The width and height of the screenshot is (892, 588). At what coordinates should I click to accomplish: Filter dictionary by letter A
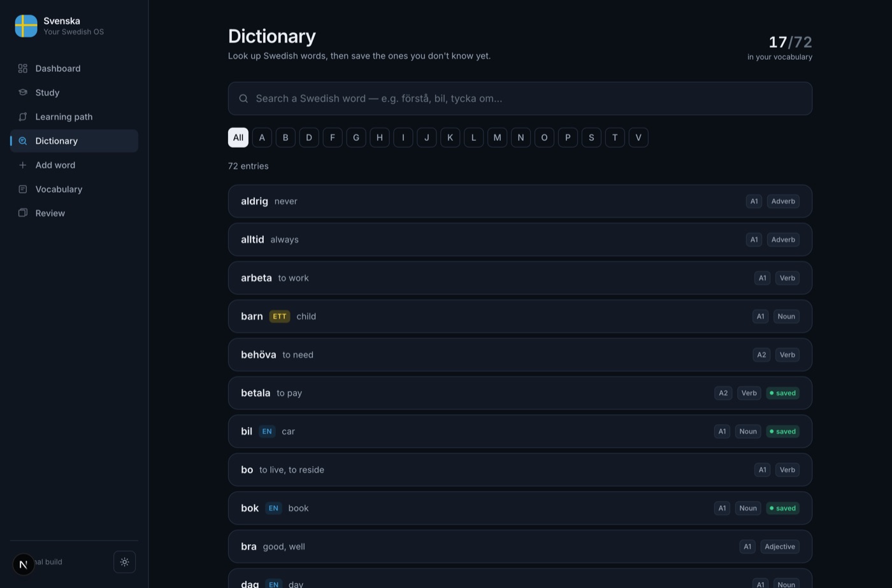coord(262,138)
